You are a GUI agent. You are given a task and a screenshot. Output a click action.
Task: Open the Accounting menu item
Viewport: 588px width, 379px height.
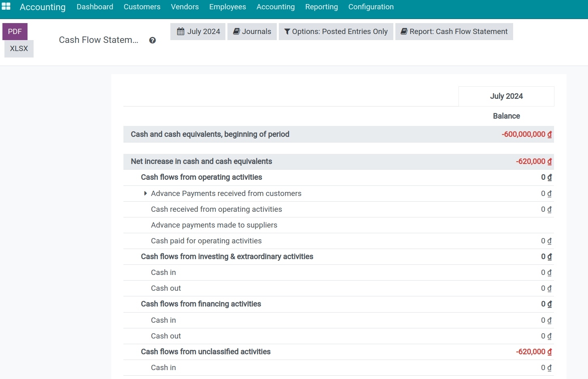click(276, 7)
